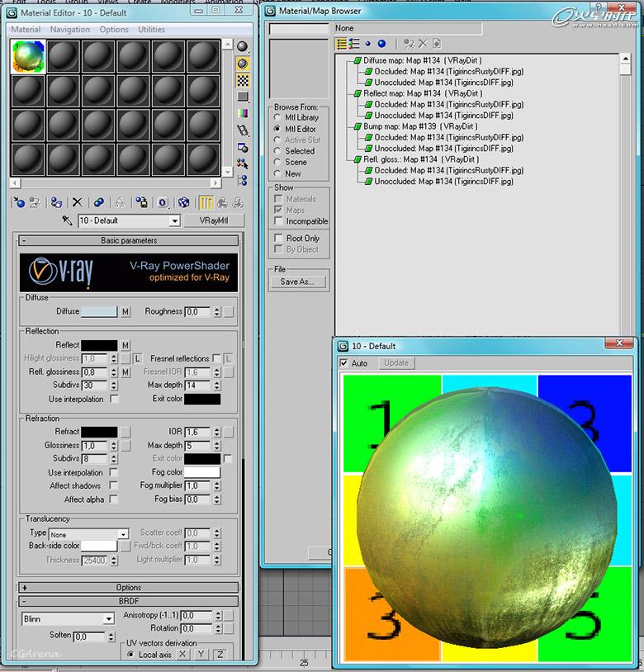
Task: Collapse the Basic parameters rollout
Action: pos(129,240)
